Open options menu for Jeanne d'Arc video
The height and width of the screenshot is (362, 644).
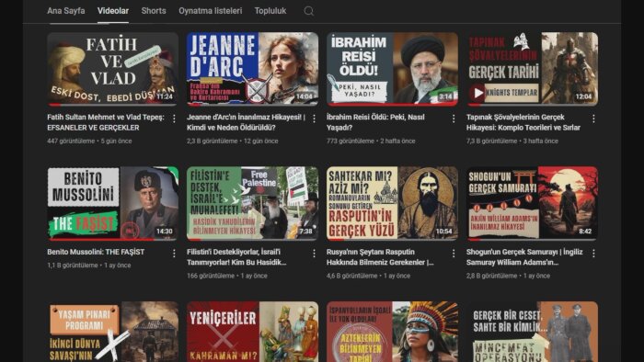(315, 119)
